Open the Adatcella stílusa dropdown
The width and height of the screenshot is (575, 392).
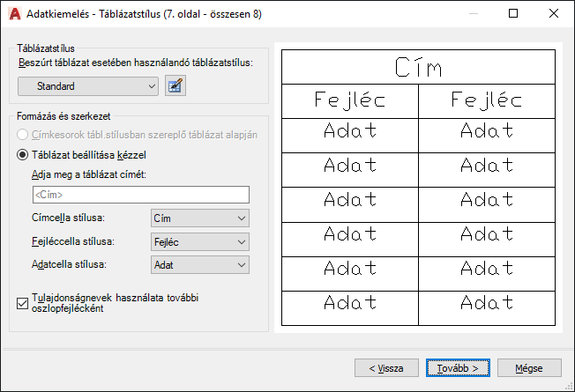pyautogui.click(x=199, y=263)
